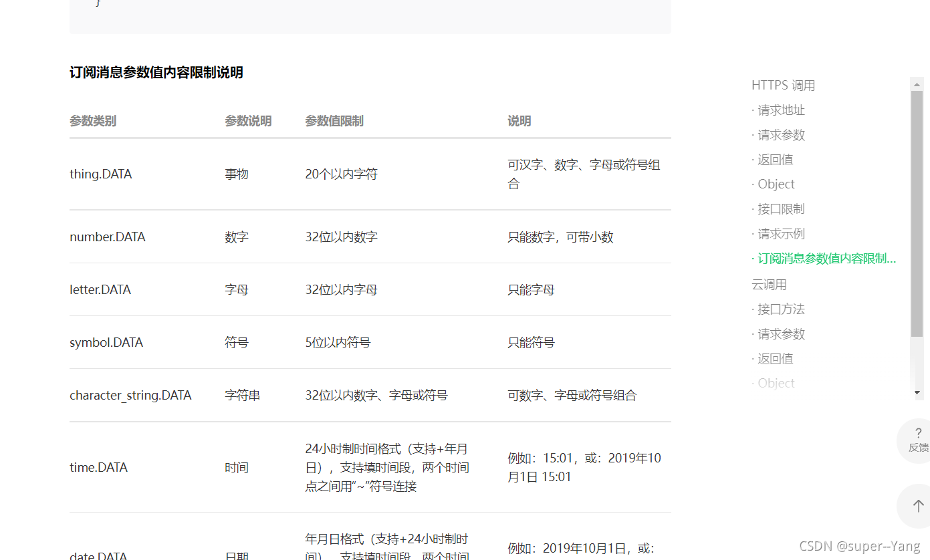Click the 可数字、字母或符号组合 cell
Screen dimensions: 930x560
[x=572, y=396]
